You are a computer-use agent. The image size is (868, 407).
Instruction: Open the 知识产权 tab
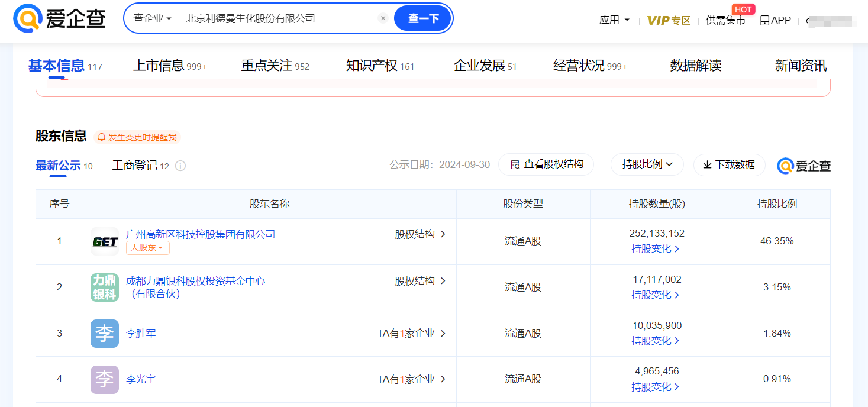click(x=380, y=66)
